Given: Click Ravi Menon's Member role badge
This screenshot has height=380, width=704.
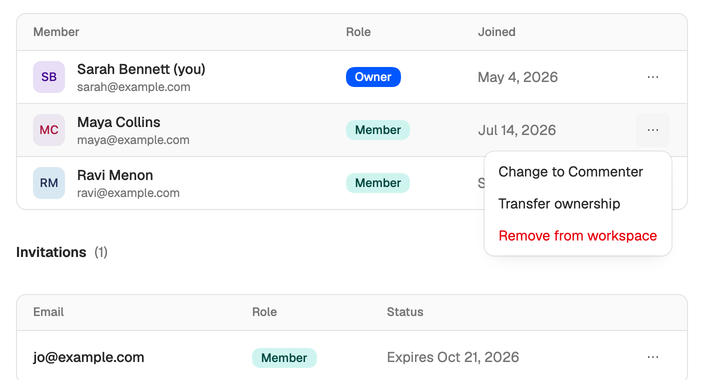Looking at the screenshot, I should [378, 183].
